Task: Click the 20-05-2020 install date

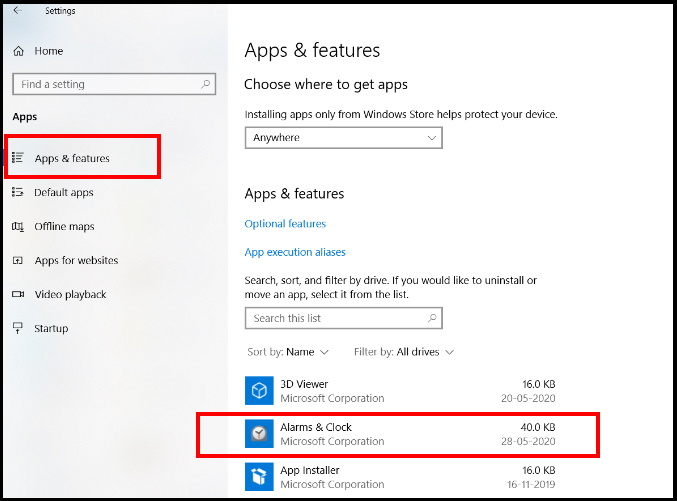Action: click(x=528, y=398)
